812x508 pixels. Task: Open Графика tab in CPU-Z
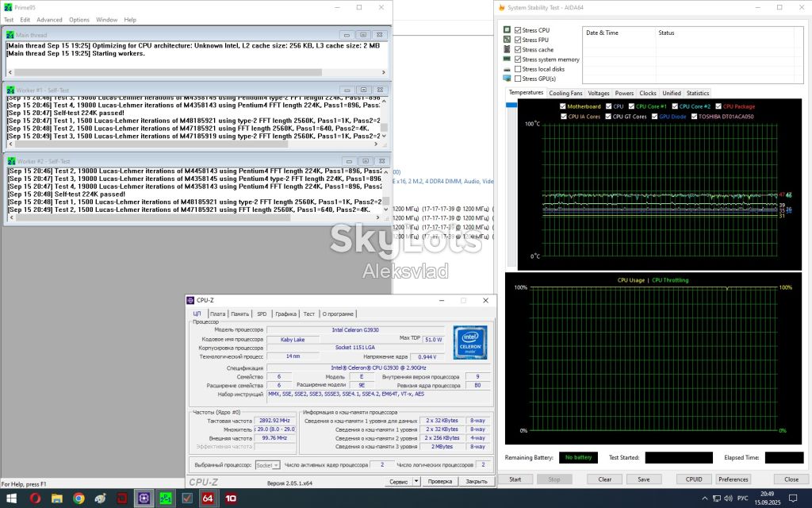[x=285, y=314]
